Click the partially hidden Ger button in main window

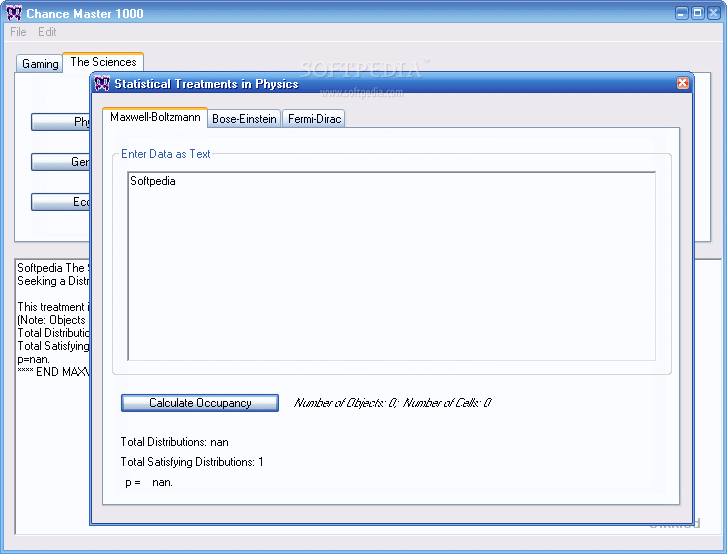pos(60,162)
